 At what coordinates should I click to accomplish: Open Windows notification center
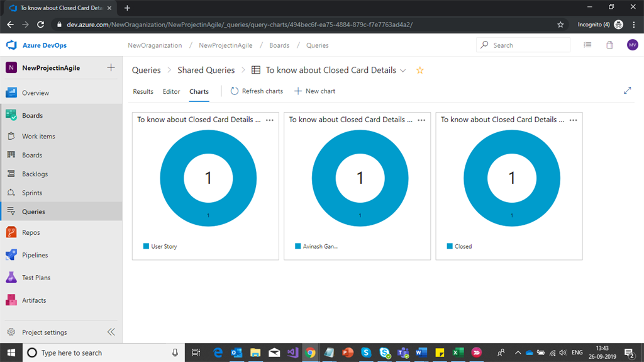630,353
